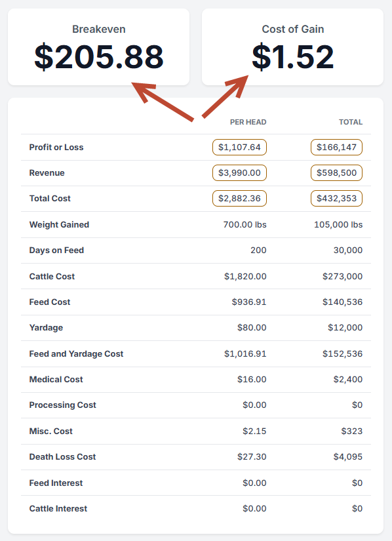The height and width of the screenshot is (541, 392).
Task: Select the Cost of Gain summary card
Action: [x=292, y=46]
